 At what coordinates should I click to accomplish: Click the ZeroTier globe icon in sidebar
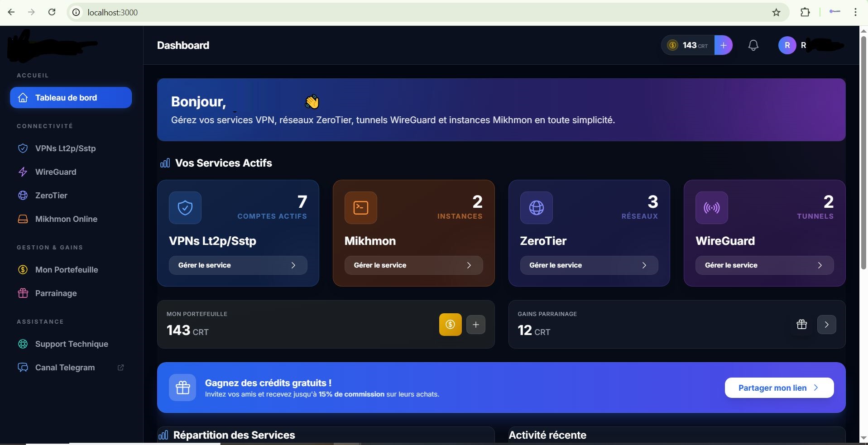[x=23, y=196]
